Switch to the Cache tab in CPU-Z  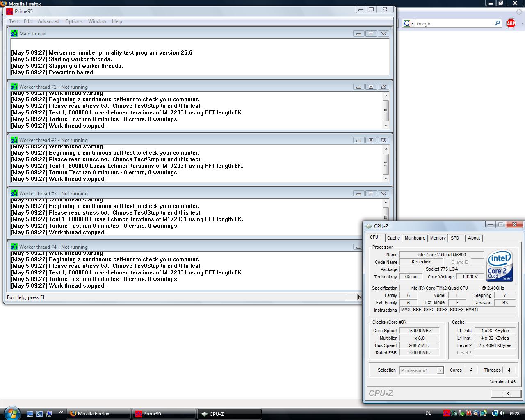click(x=393, y=238)
